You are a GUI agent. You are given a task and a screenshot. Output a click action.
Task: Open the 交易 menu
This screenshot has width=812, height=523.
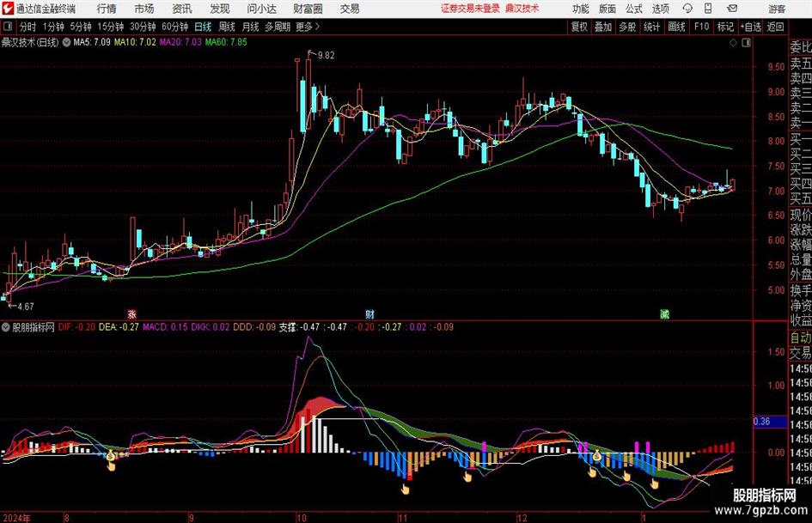coord(350,9)
